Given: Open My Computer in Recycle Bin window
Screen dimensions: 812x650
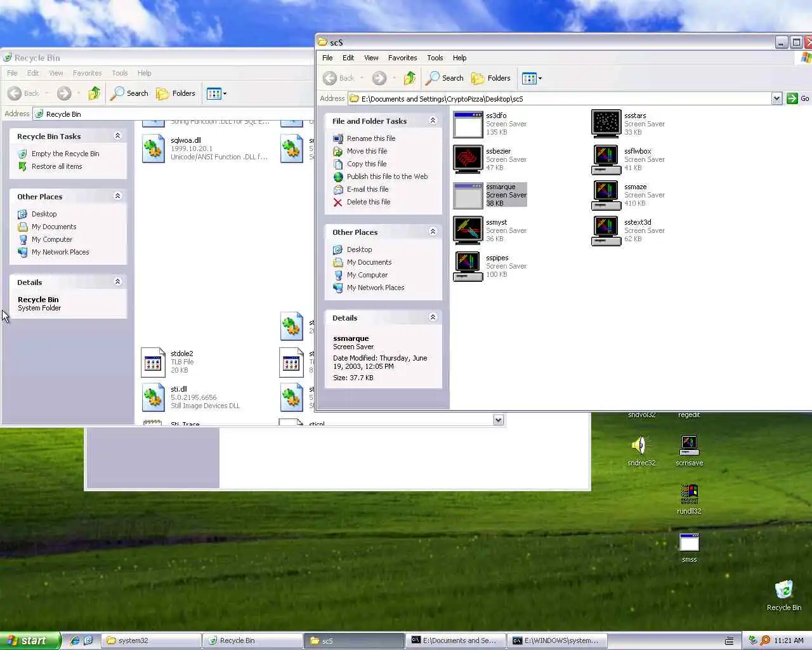Looking at the screenshot, I should pyautogui.click(x=52, y=239).
